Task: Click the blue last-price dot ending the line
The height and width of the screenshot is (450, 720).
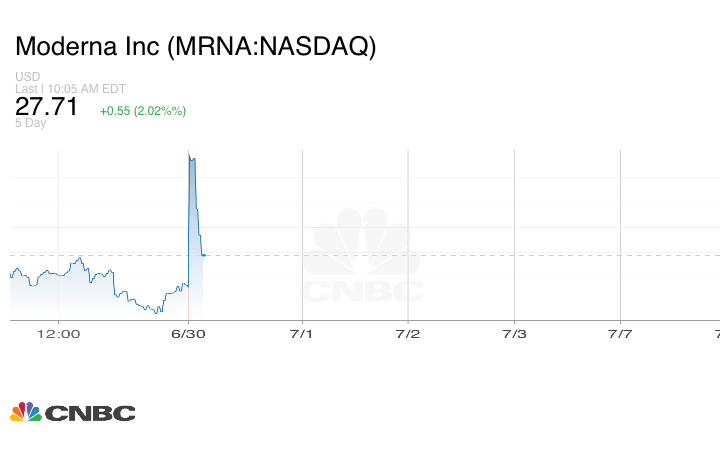Action: [203, 255]
